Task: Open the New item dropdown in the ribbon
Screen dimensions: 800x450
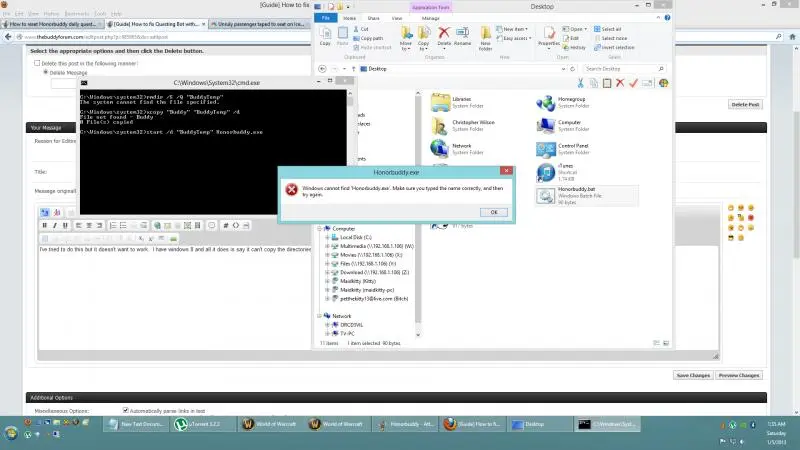Action: pos(512,29)
